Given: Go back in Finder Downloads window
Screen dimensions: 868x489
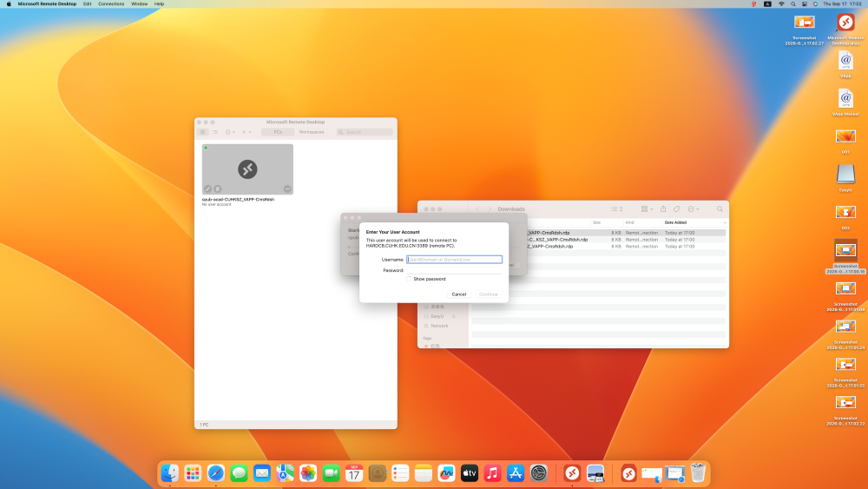Looking at the screenshot, I should (x=477, y=208).
